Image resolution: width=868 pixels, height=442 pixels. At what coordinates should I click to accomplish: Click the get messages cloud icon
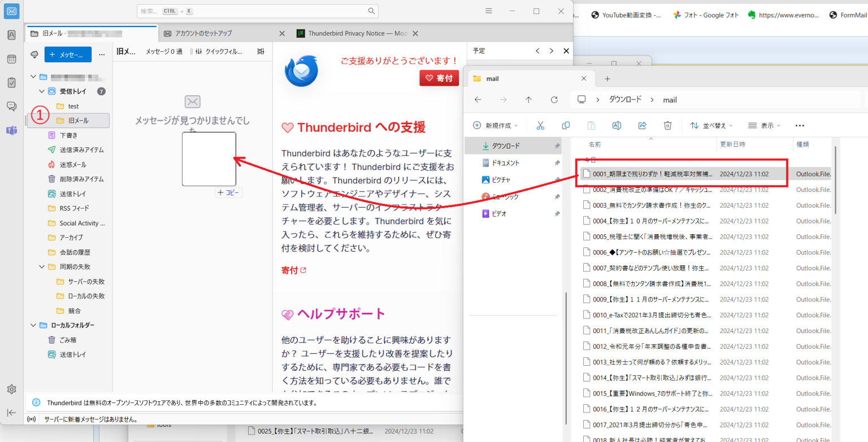point(34,55)
